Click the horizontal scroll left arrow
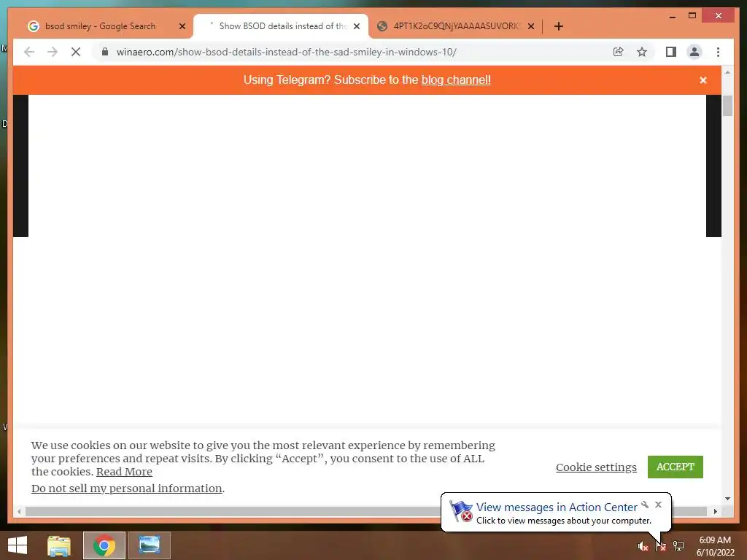 click(x=19, y=511)
